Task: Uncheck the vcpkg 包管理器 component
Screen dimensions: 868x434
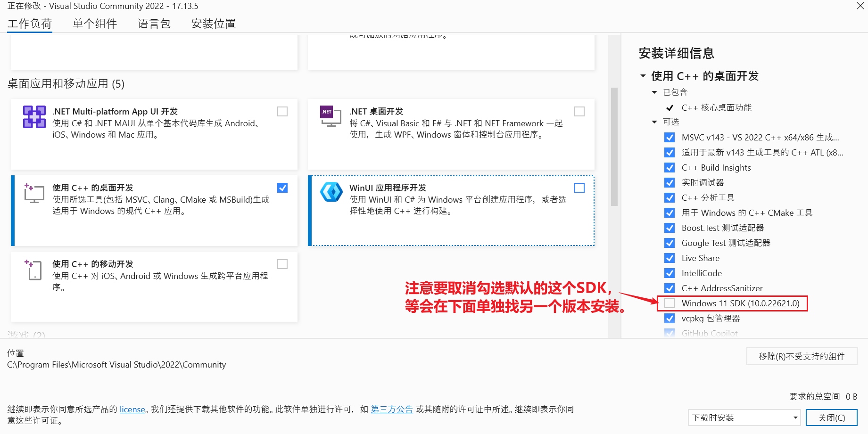Action: [670, 319]
